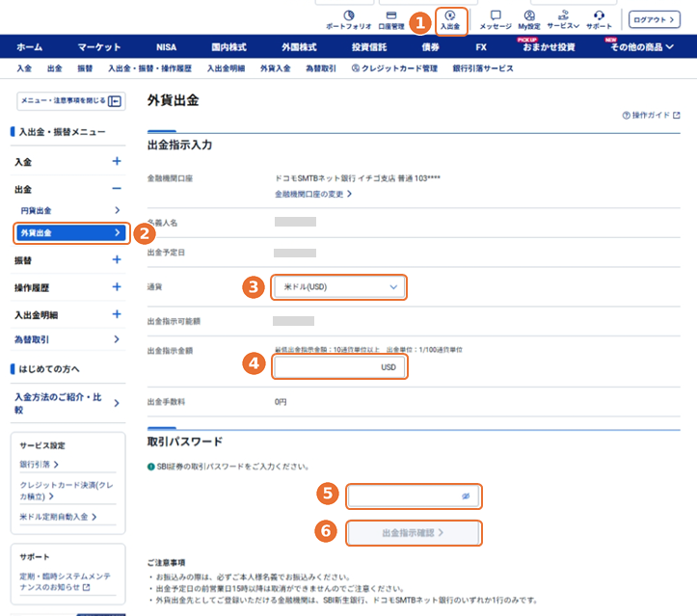Open 銀行引落 service setting link
This screenshot has height=616, width=697.
click(40, 465)
